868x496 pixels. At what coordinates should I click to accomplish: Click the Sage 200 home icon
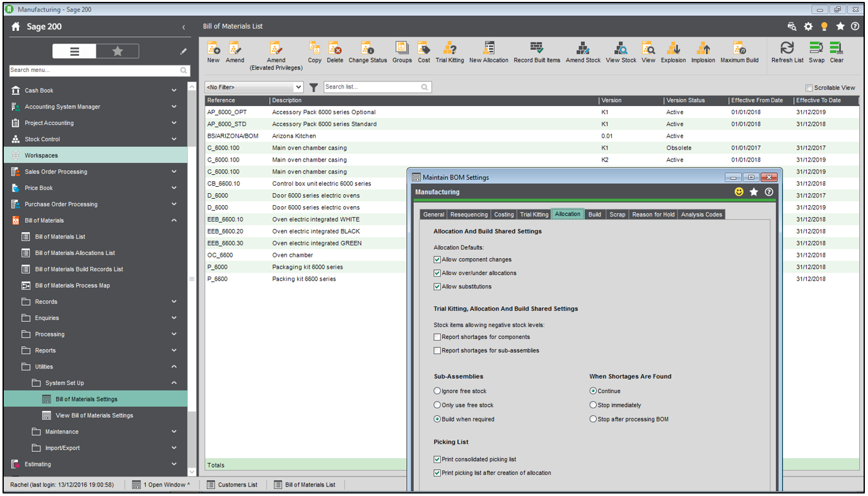16,27
